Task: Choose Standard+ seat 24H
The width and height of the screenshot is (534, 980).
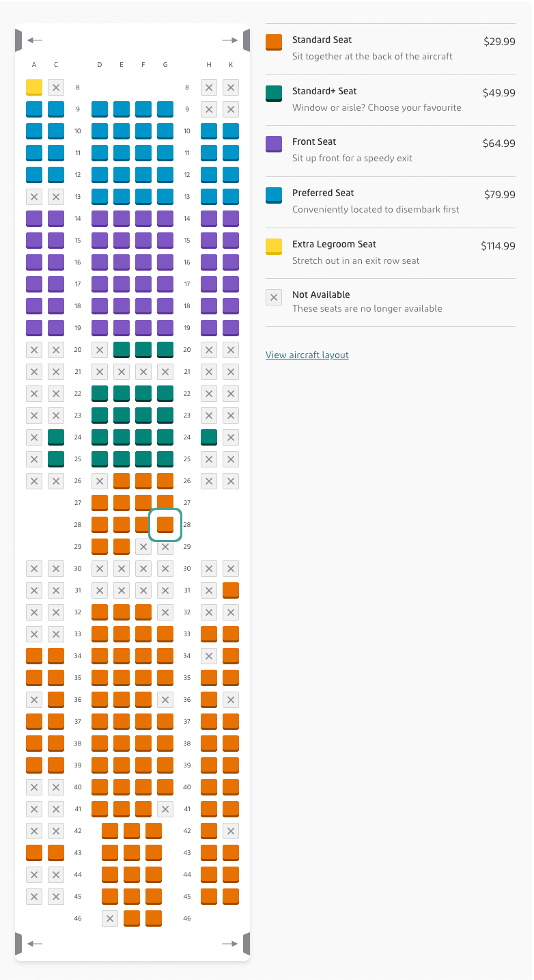Action: [x=209, y=437]
